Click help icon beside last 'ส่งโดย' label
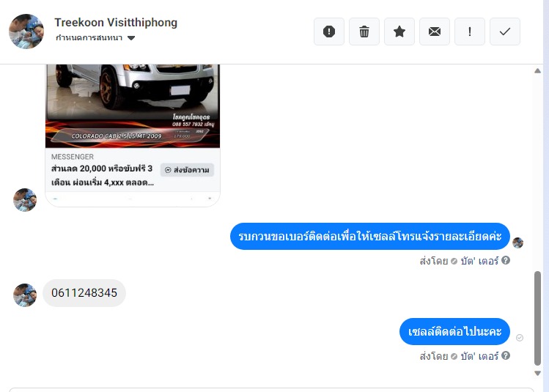Screen dimensions: 549x392 [x=505, y=355]
